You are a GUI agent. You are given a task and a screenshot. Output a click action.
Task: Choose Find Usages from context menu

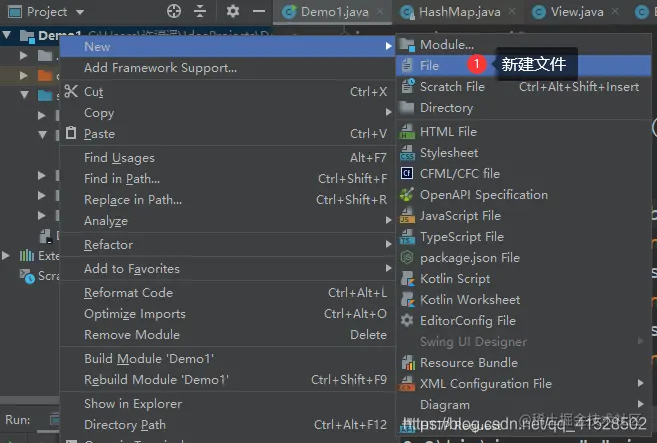(228, 158)
